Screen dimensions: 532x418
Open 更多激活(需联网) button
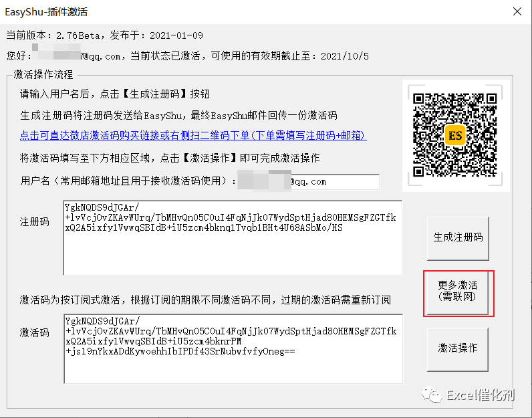(x=457, y=293)
